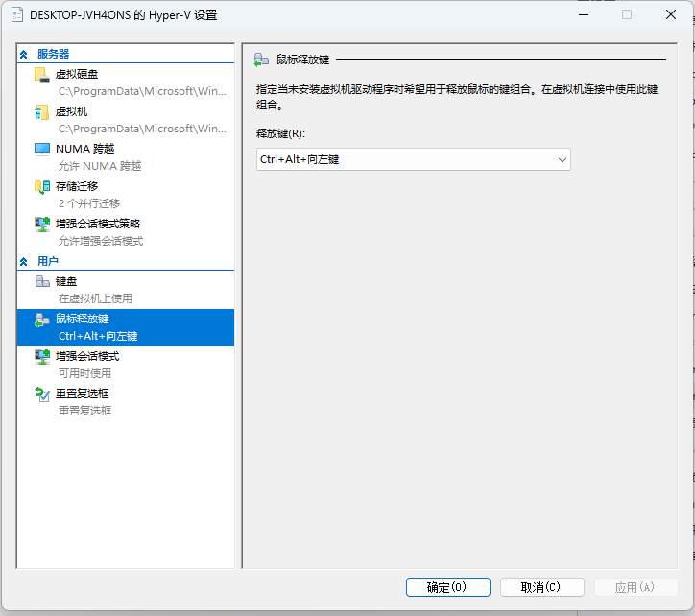Click the 增强会话模式 icon under 用户

click(x=42, y=357)
